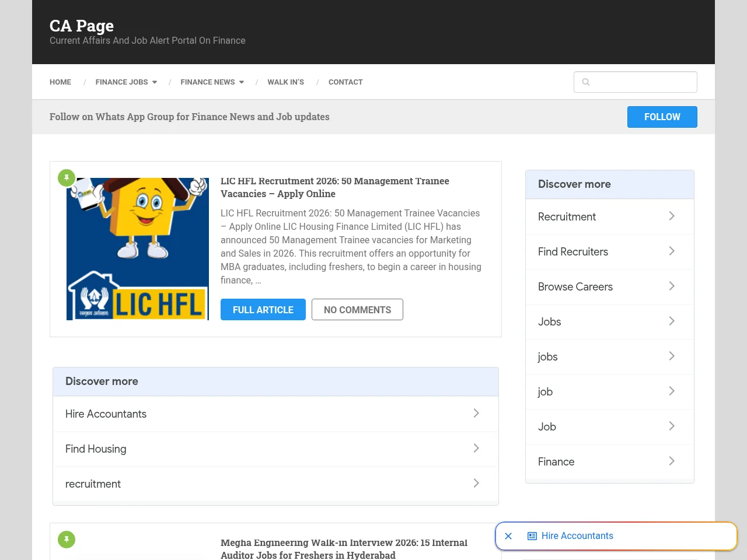Open chevron beside Finance in sidebar
Screen dimensions: 747x560
click(x=672, y=461)
